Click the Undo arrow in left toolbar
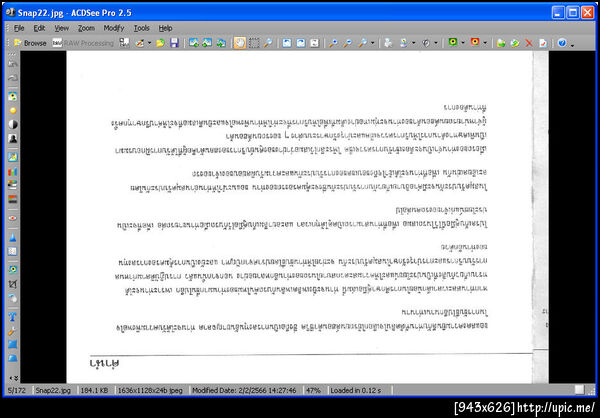600x418 pixels. tap(13, 64)
